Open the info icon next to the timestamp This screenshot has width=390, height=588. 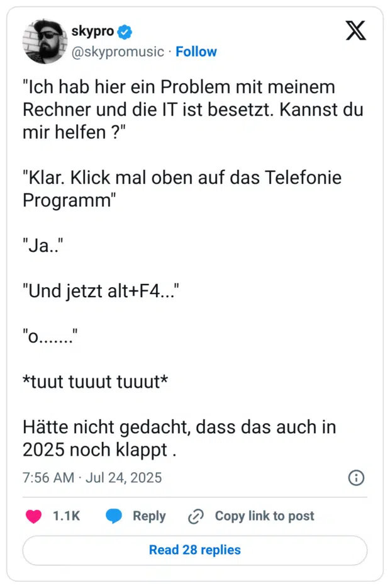tap(356, 478)
